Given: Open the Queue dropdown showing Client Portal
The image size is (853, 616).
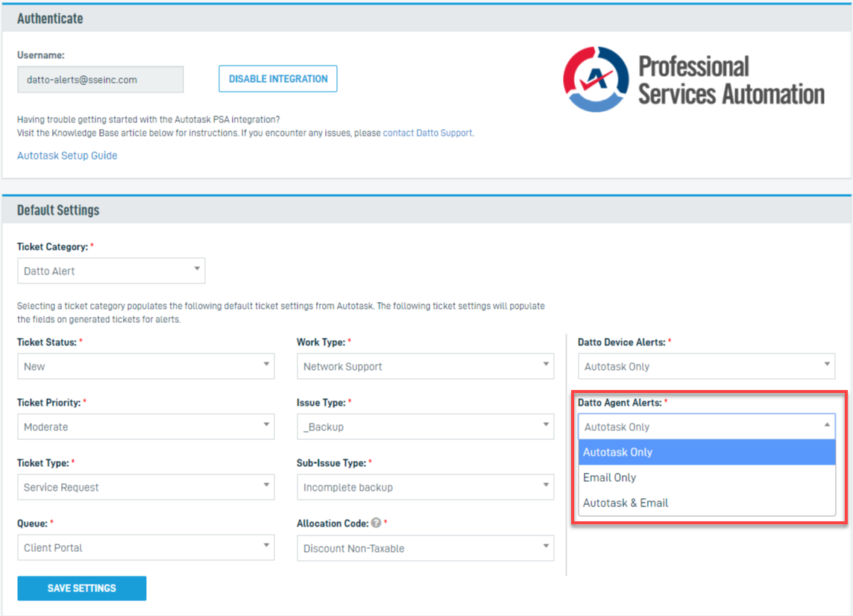Looking at the screenshot, I should [x=146, y=547].
